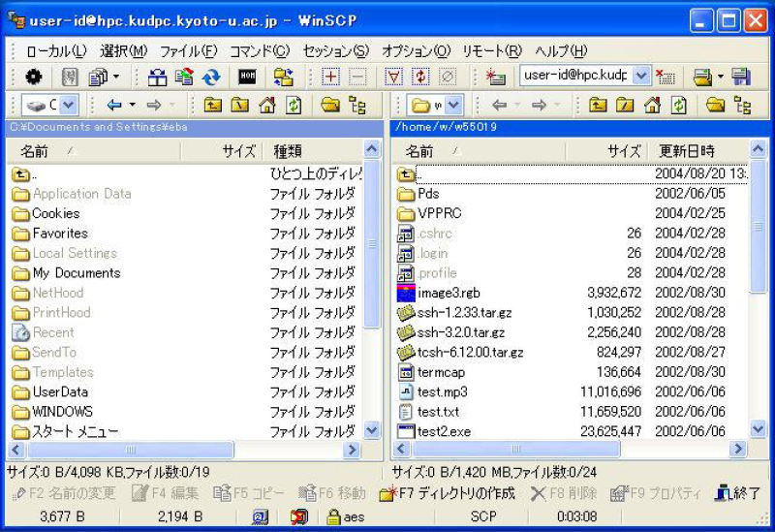Select remote file ssh-3.2.0.tar.gz
775x532 pixels.
point(461,332)
